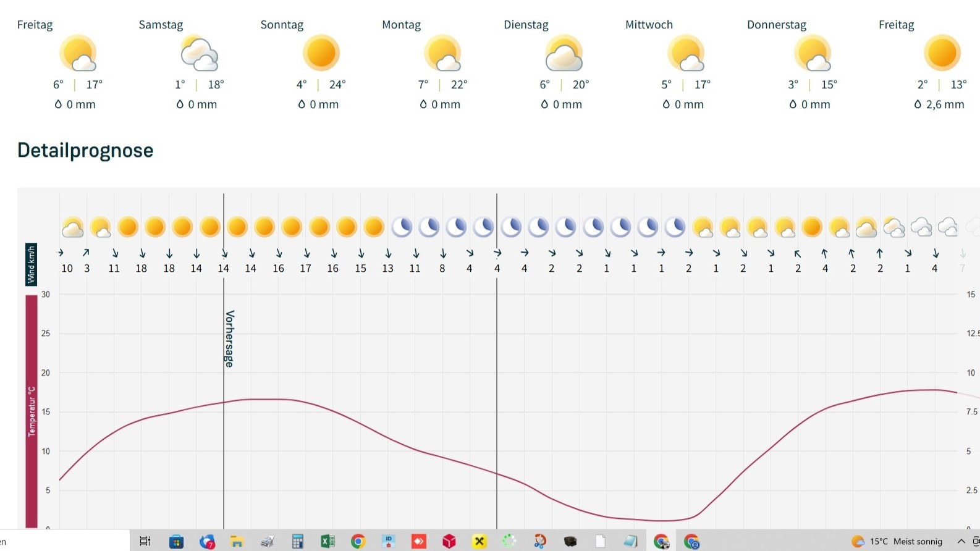Select the Mittwoch forecast day
The height and width of the screenshot is (551, 980).
point(649,25)
